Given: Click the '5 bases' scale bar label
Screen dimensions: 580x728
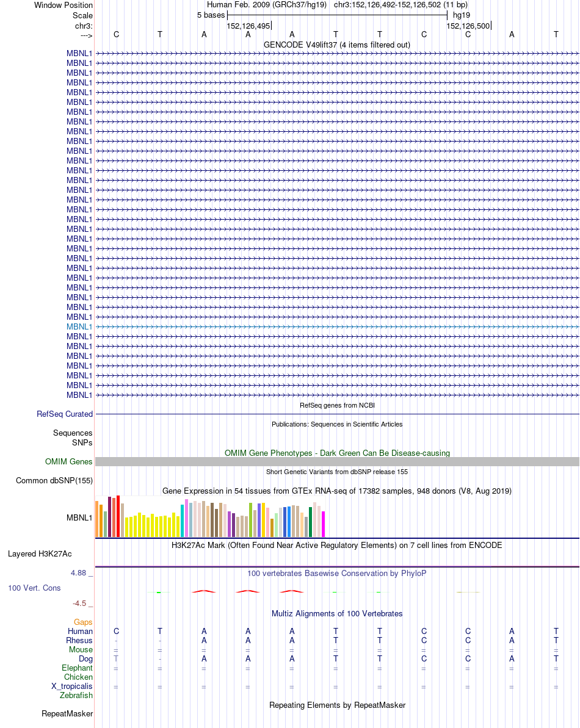Looking at the screenshot, I should tap(211, 15).
